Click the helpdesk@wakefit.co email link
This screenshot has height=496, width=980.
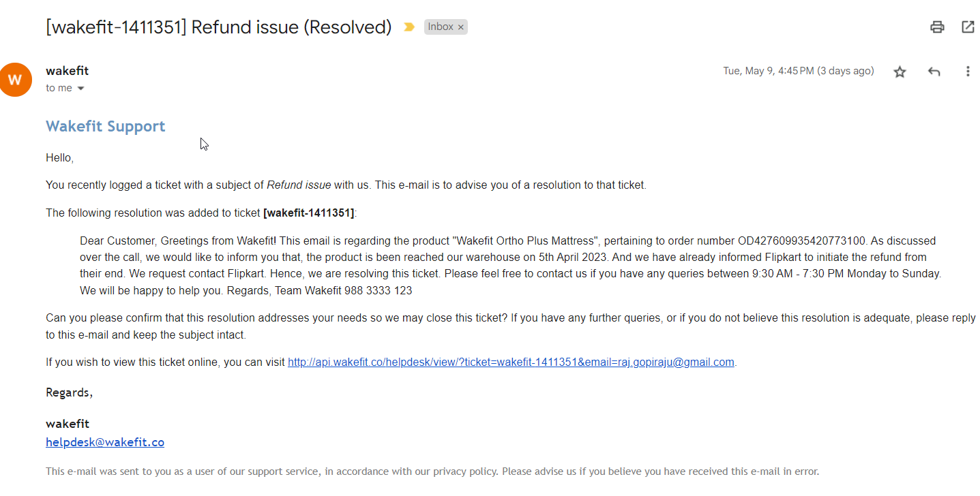point(105,442)
